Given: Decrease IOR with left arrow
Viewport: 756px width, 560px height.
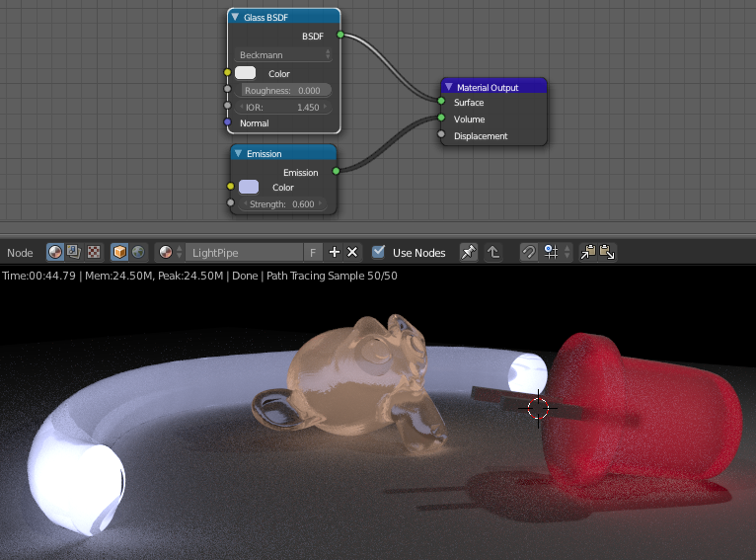Looking at the screenshot, I should 242,107.
